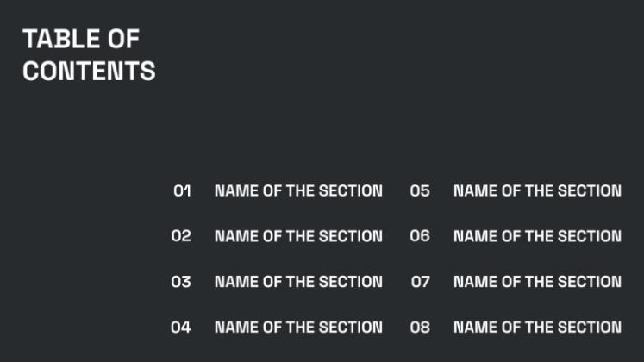Click section number 02

tap(181, 236)
